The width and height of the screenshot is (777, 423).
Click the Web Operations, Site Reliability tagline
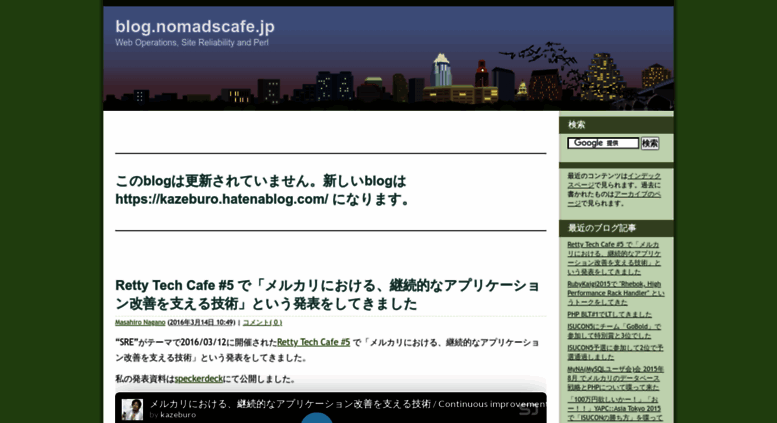tap(192, 43)
